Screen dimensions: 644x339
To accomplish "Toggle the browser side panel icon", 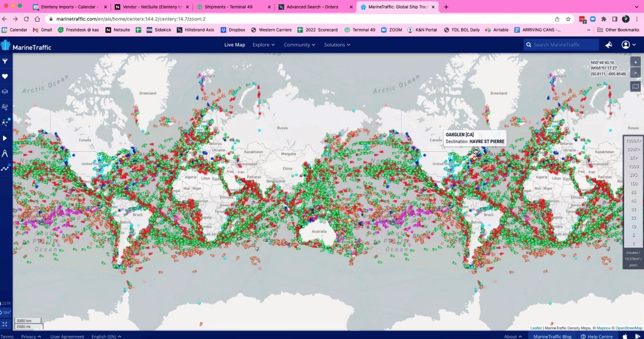I will click(615, 19).
